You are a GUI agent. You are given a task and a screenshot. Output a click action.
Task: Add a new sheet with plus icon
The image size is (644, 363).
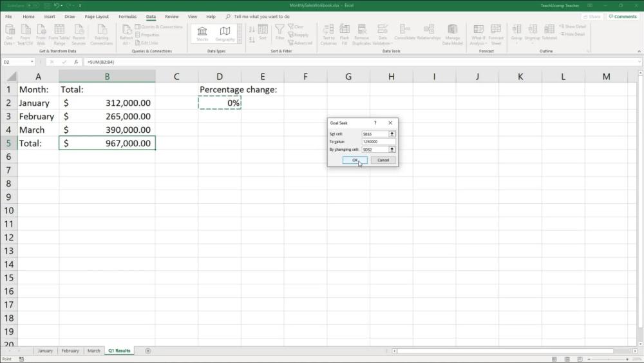(x=148, y=351)
